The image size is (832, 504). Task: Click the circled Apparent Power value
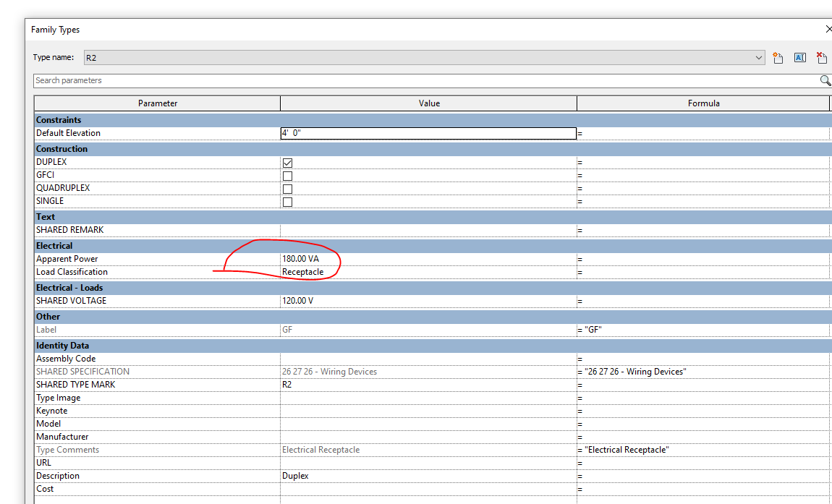311,258
